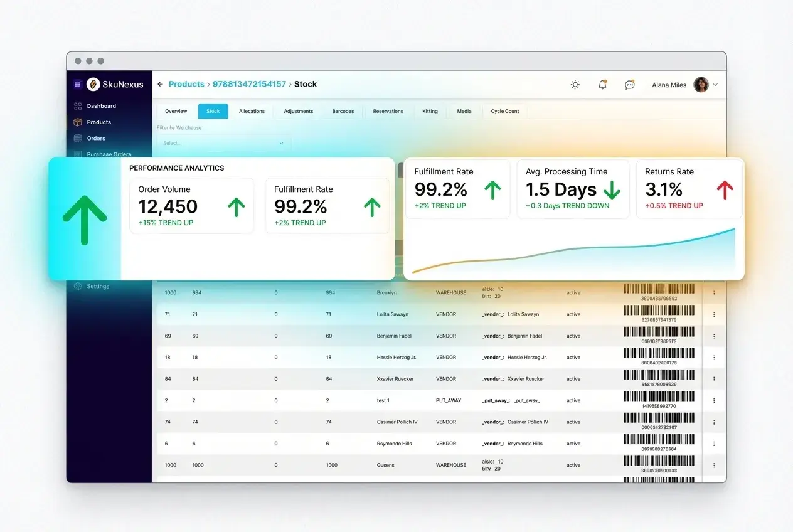Select the Cycle Count tab
Screen dimensions: 793x532
click(x=504, y=111)
